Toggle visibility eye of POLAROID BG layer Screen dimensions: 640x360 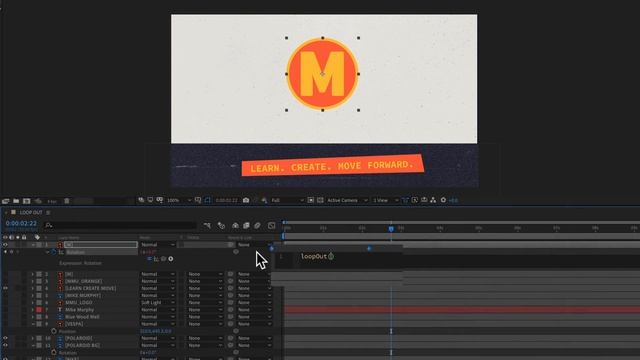[5, 345]
